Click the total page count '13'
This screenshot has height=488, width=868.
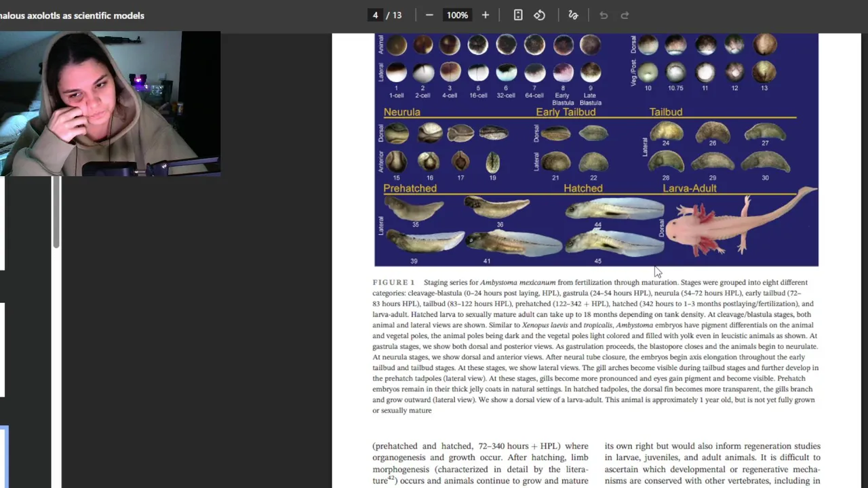[397, 15]
